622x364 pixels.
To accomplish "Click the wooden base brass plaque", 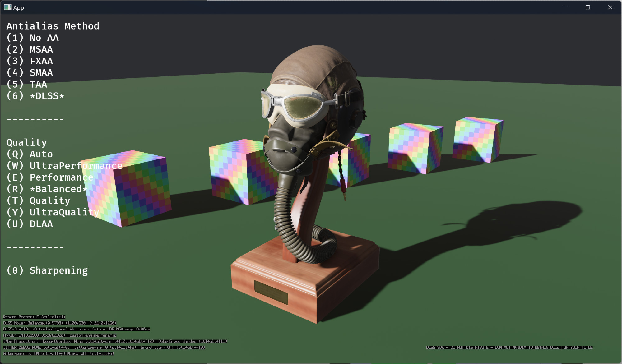I will pos(271,292).
